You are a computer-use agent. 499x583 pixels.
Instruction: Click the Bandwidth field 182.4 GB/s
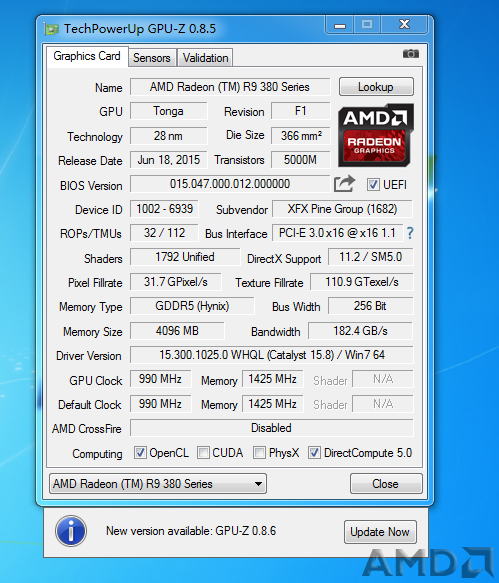click(360, 331)
